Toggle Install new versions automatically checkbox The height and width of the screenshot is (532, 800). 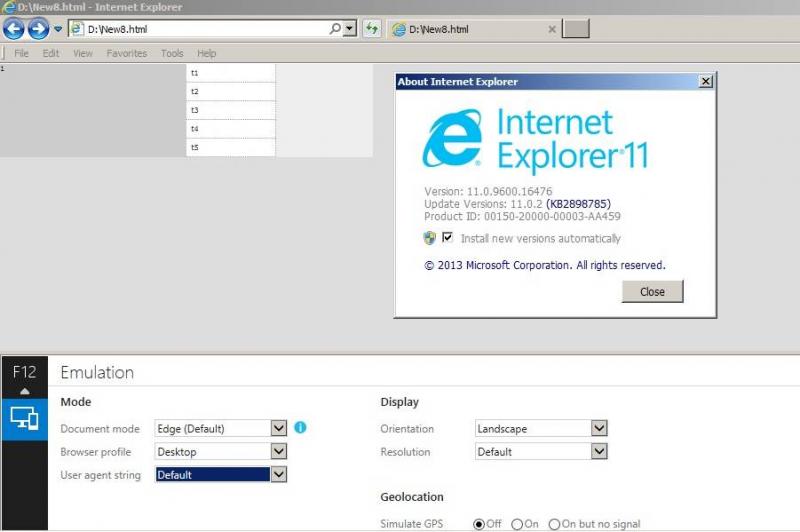[x=447, y=238]
